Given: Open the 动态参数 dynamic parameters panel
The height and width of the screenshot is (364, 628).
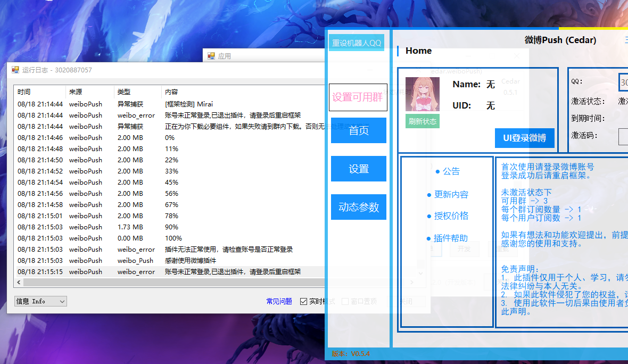Looking at the screenshot, I should coord(358,207).
